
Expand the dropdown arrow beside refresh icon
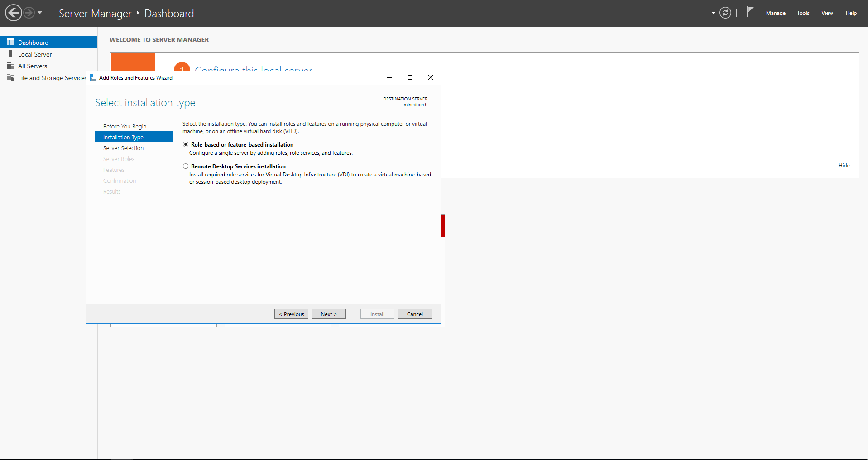click(713, 13)
